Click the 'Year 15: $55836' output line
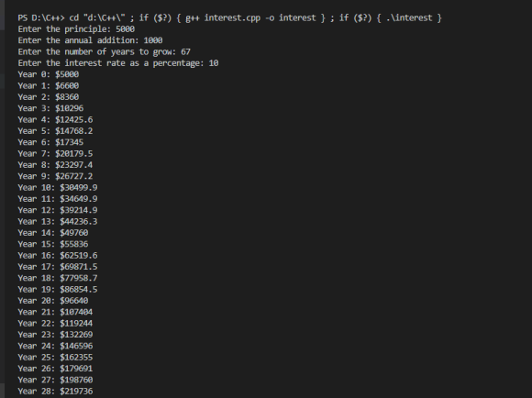This screenshot has height=398, width=532. coord(53,244)
